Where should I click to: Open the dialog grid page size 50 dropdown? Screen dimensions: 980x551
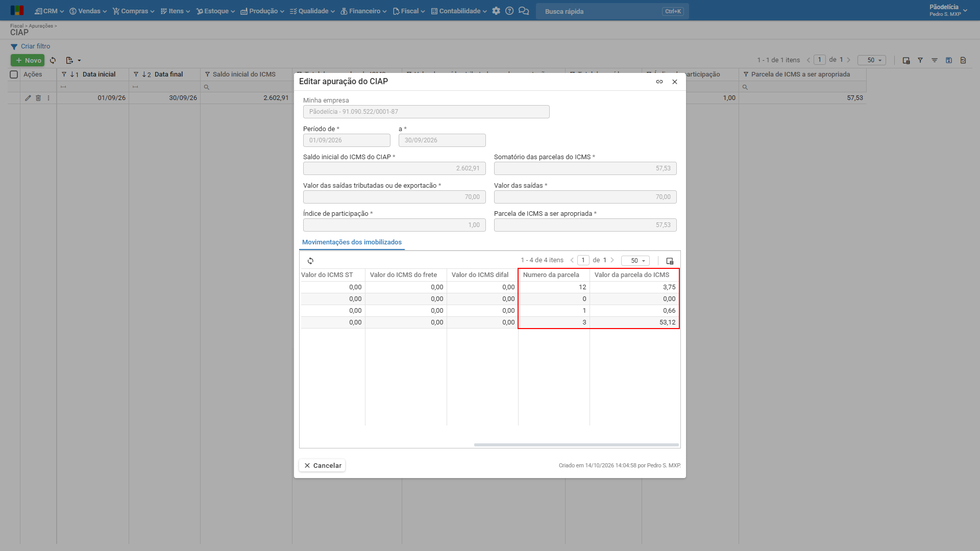pyautogui.click(x=635, y=261)
